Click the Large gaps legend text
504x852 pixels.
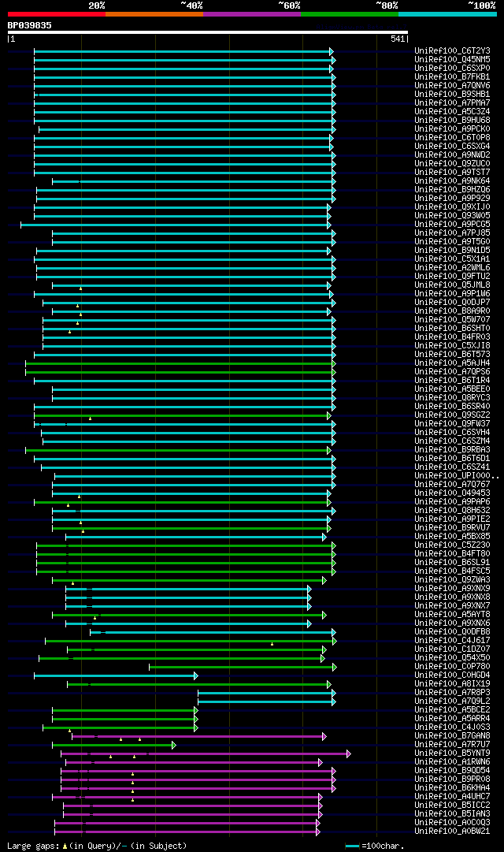point(97,846)
